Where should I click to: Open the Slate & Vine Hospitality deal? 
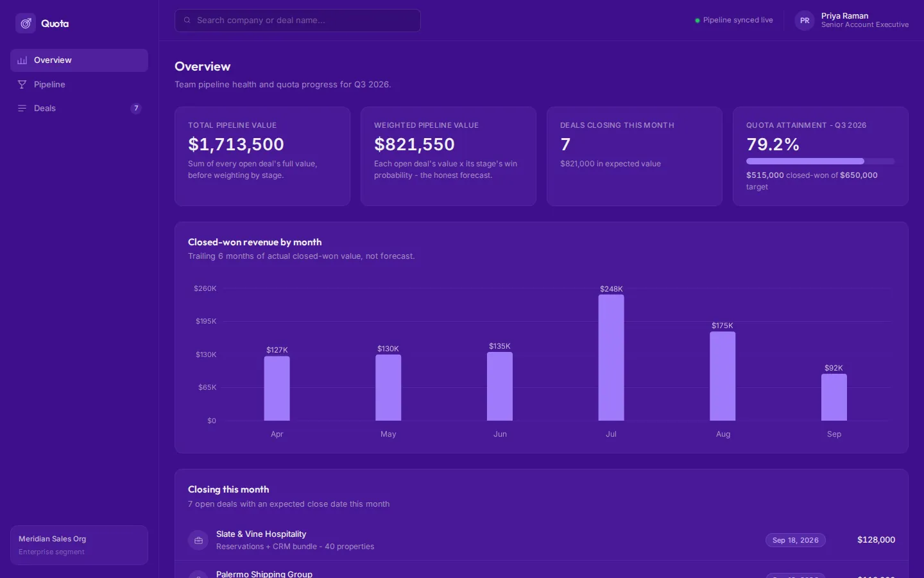coord(542,540)
